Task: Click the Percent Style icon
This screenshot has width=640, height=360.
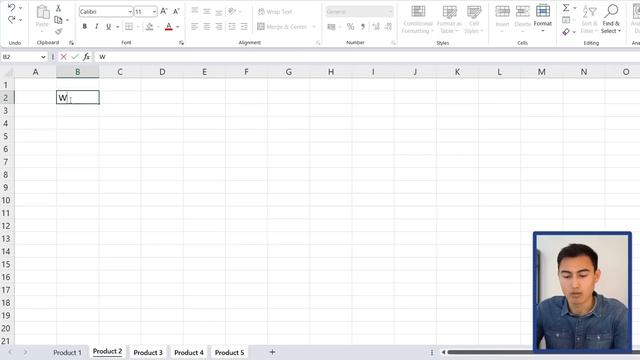Action: point(350,27)
